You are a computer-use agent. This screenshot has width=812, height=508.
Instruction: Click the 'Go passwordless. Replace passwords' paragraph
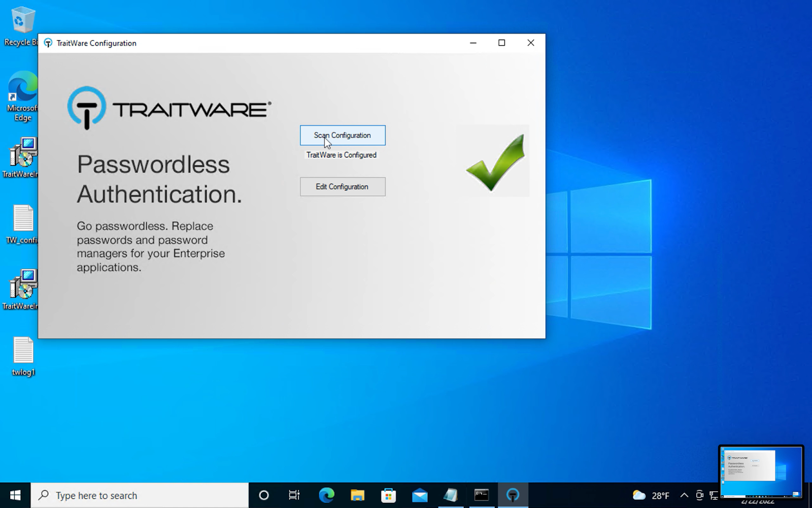pyautogui.click(x=151, y=246)
